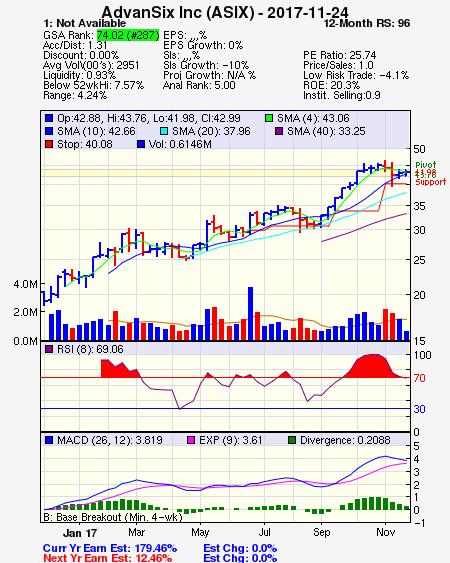Image resolution: width=450 pixels, height=563 pixels.
Task: Click the Instit. Selling:0.9 line
Action: [342, 96]
